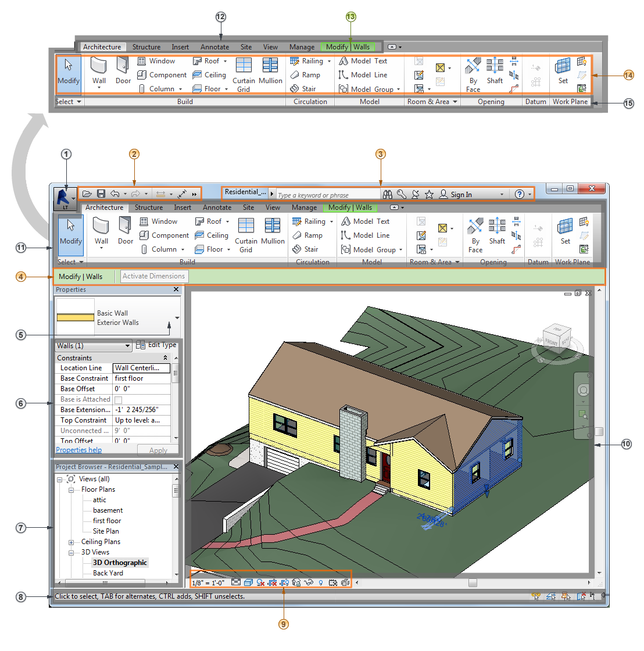Select the Door tool in main window ribbon
Screen dimensions: 644x651
pos(126,231)
